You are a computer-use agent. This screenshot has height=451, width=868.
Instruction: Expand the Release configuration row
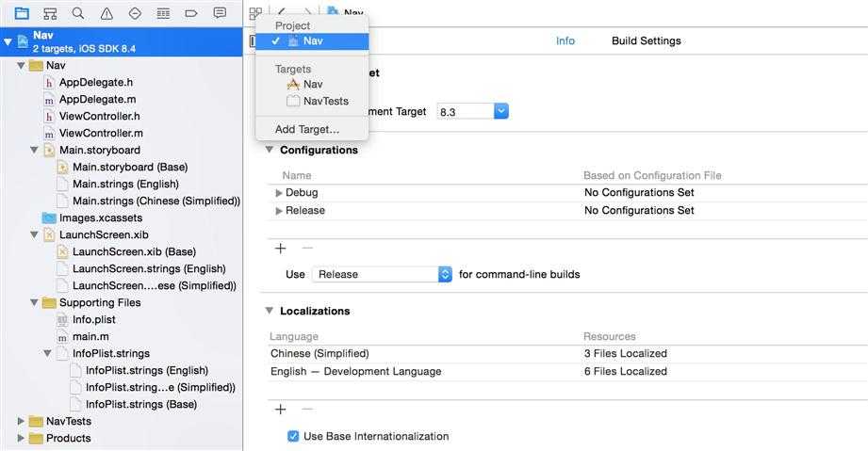point(279,211)
